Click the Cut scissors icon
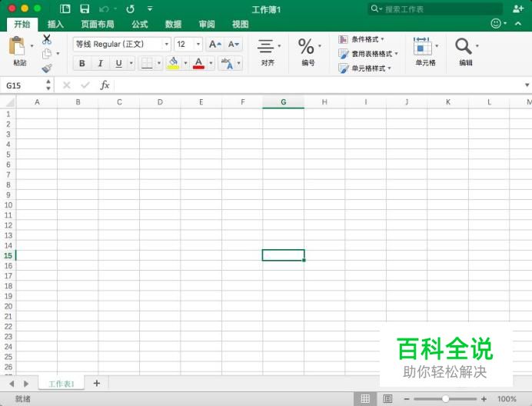532x406 pixels. [47, 39]
